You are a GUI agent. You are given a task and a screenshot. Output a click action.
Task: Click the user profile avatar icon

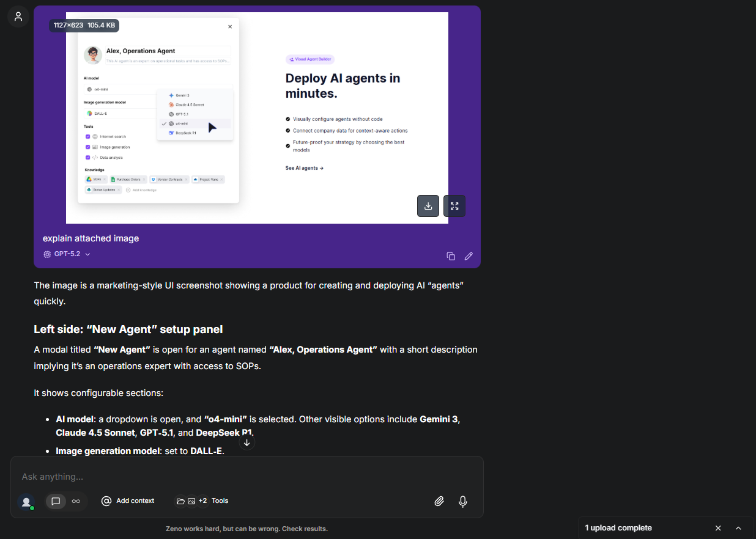[x=18, y=16]
